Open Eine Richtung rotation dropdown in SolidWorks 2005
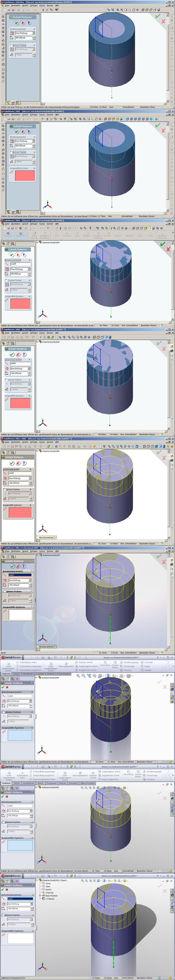 [x=29, y=369]
